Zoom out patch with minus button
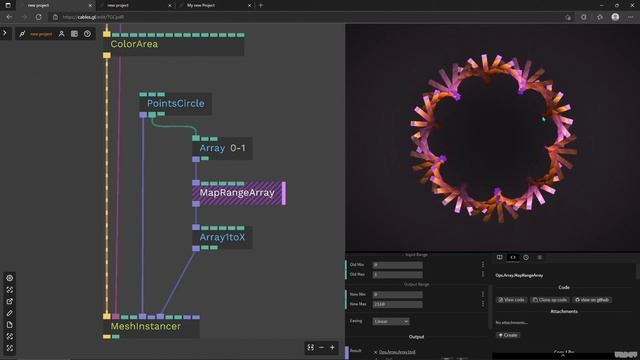The height and width of the screenshot is (360, 640). pyautogui.click(x=321, y=347)
